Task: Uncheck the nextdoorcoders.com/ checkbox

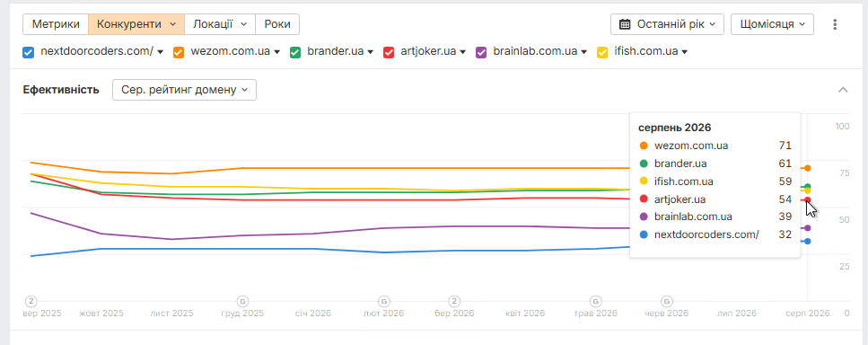Action: point(28,52)
